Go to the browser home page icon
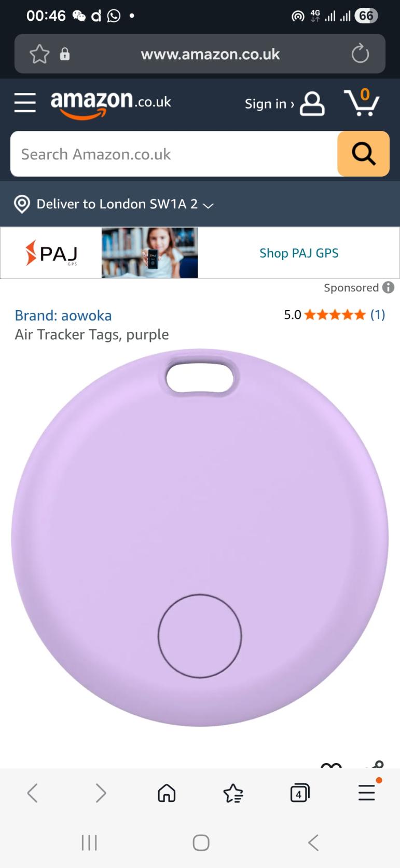The height and width of the screenshot is (868, 400). coord(167,793)
